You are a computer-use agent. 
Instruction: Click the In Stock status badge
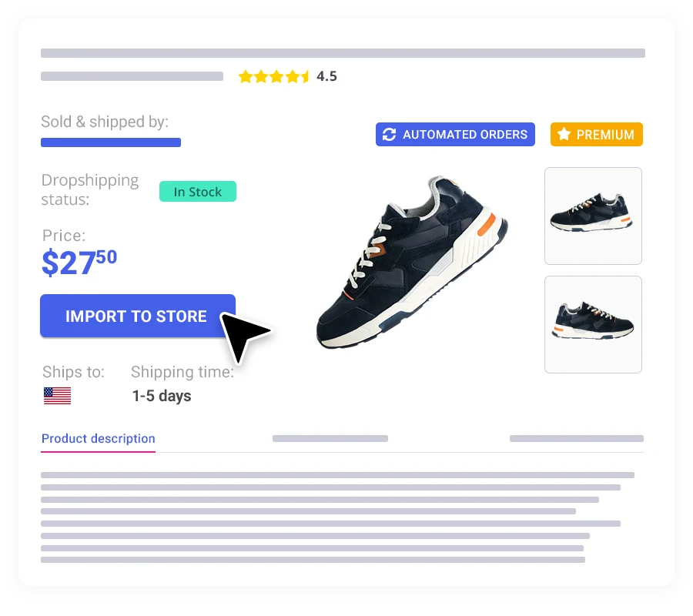(x=198, y=191)
